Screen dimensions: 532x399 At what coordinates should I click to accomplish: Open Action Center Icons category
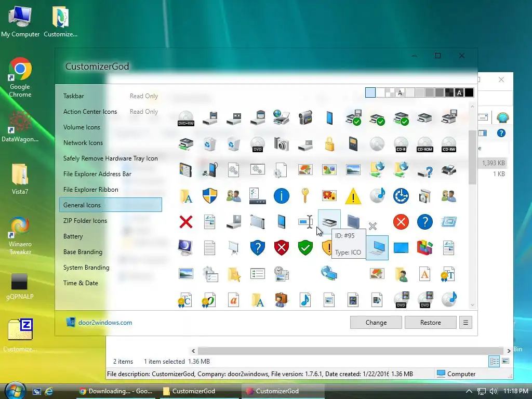click(90, 112)
